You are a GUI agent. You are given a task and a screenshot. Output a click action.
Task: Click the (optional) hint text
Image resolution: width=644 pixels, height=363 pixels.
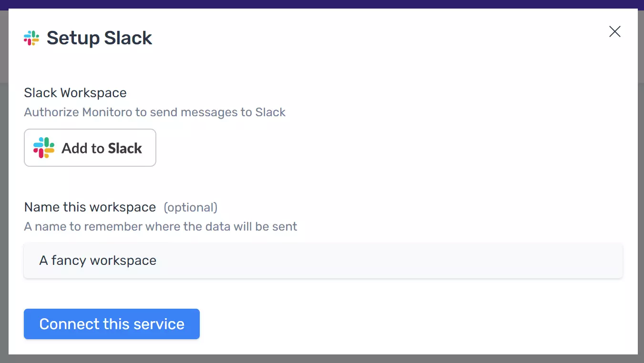coord(191,208)
